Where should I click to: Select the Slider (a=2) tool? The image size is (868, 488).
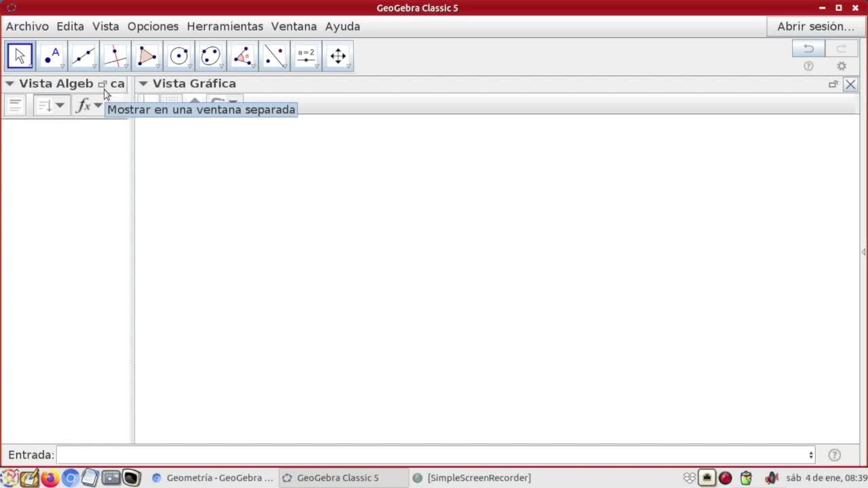[x=307, y=56]
